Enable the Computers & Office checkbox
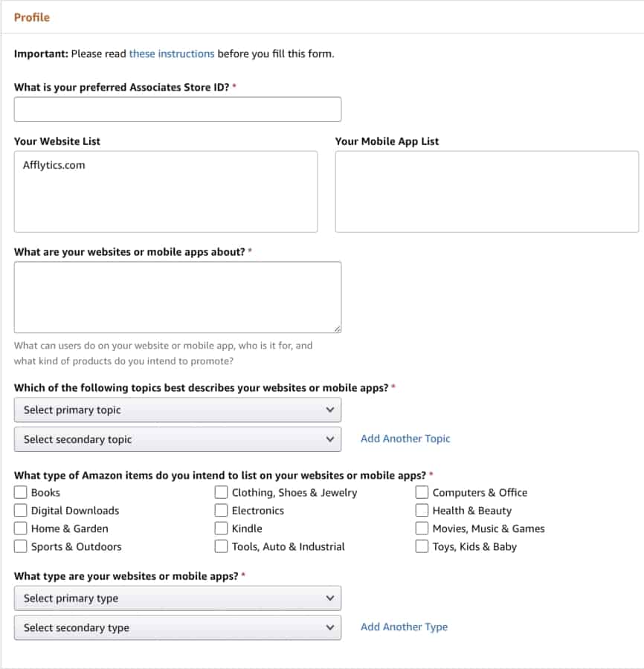The image size is (644, 669). 422,492
